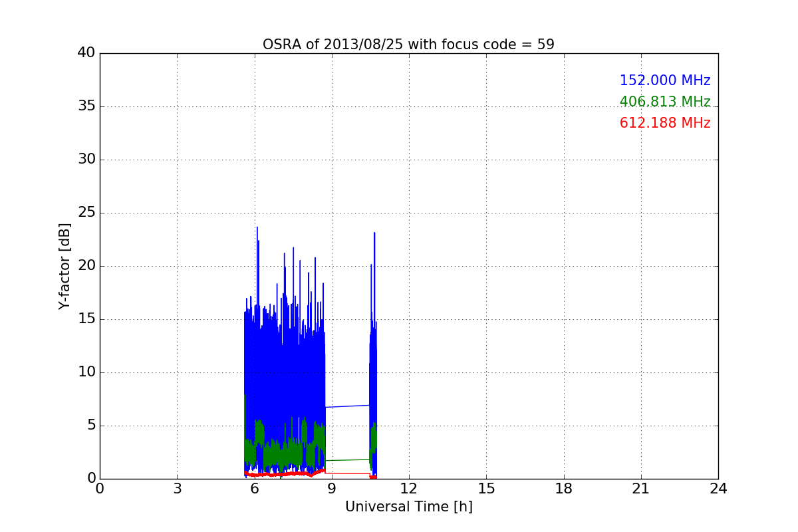Click the plot title mentioning focus code 59
The height and width of the screenshot is (532, 798).
408,45
